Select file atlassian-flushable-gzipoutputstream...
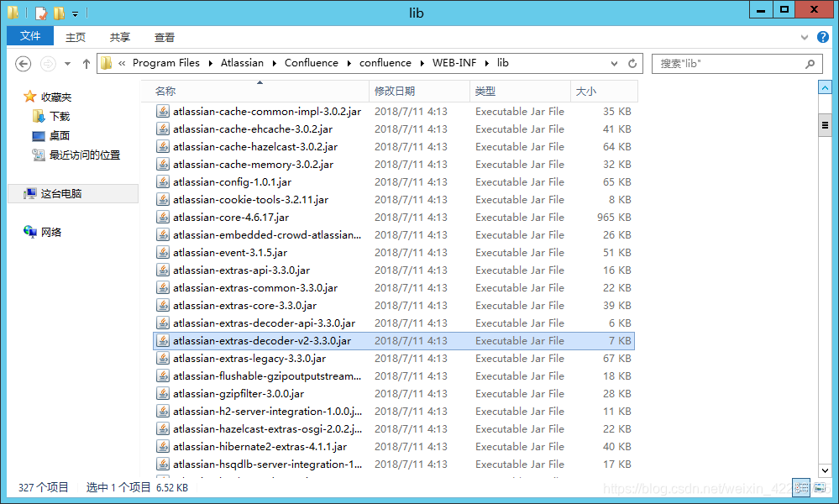Viewport: 839px width, 504px height. pos(267,376)
